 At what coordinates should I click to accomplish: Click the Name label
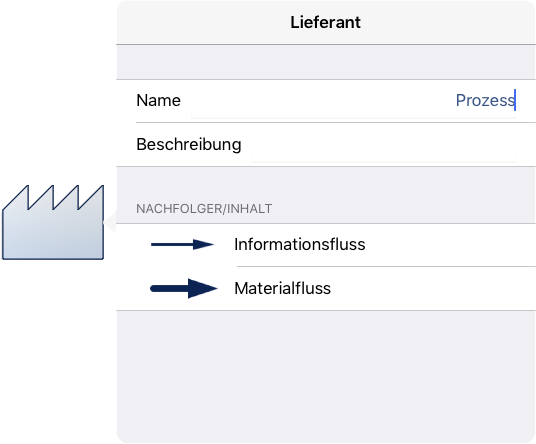pos(158,100)
